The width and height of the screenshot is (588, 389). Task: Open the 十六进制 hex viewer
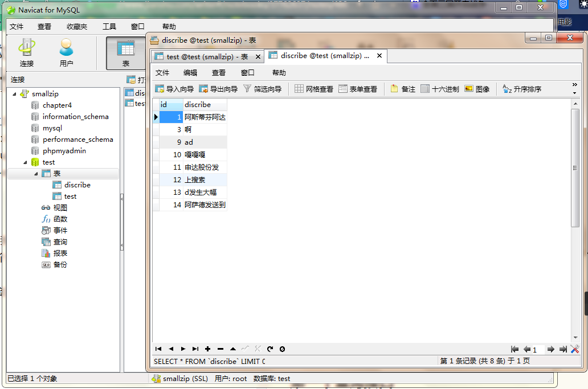click(440, 89)
